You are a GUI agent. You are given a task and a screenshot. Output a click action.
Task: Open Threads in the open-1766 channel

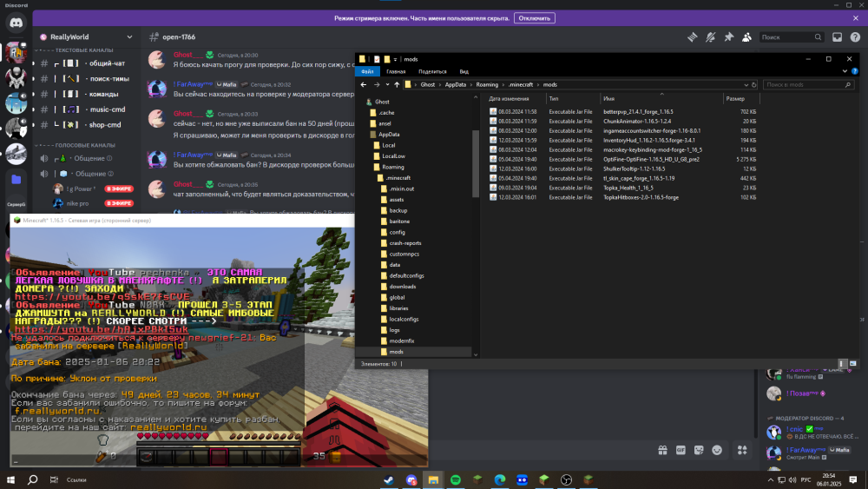point(693,37)
